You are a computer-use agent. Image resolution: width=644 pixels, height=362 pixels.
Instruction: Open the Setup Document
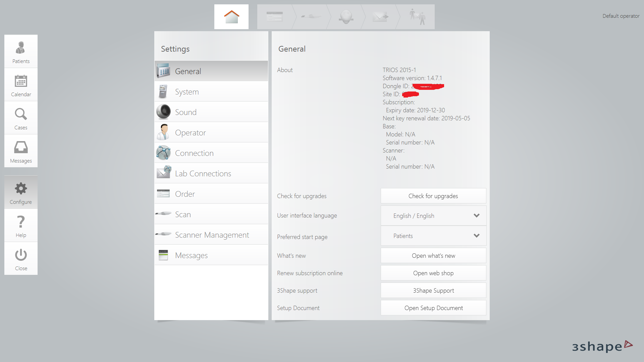(433, 308)
